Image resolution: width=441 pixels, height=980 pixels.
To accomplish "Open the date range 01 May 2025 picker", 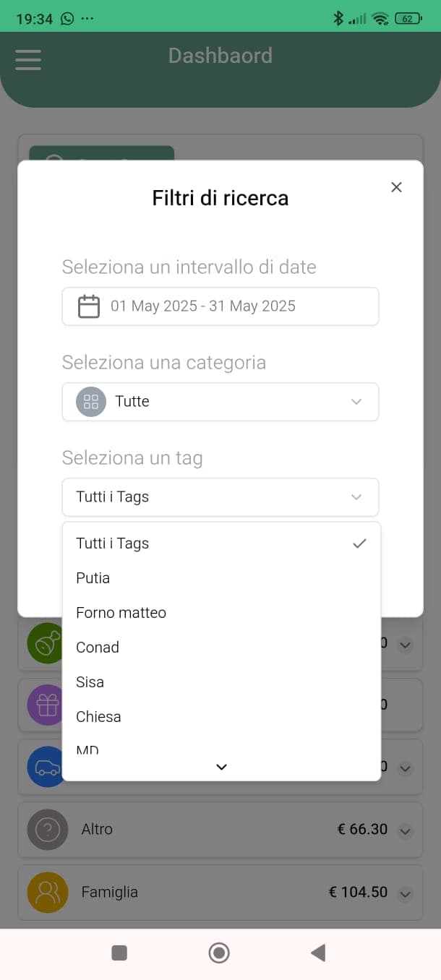I will (220, 306).
